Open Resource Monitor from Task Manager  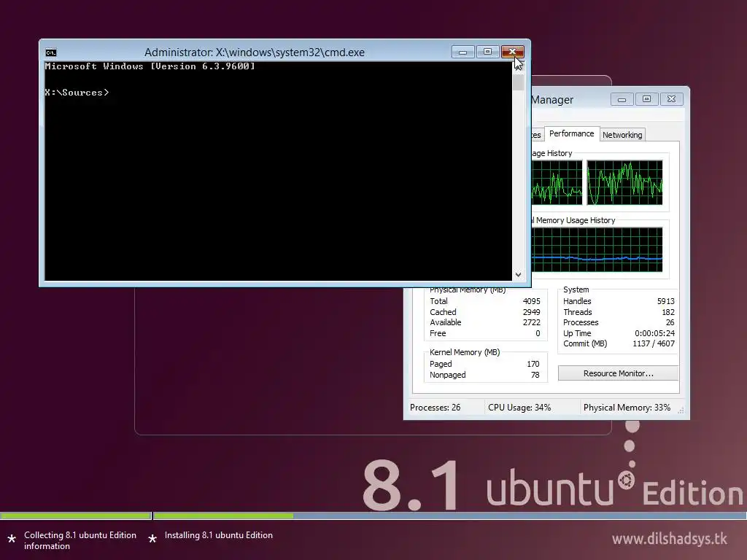[618, 373]
